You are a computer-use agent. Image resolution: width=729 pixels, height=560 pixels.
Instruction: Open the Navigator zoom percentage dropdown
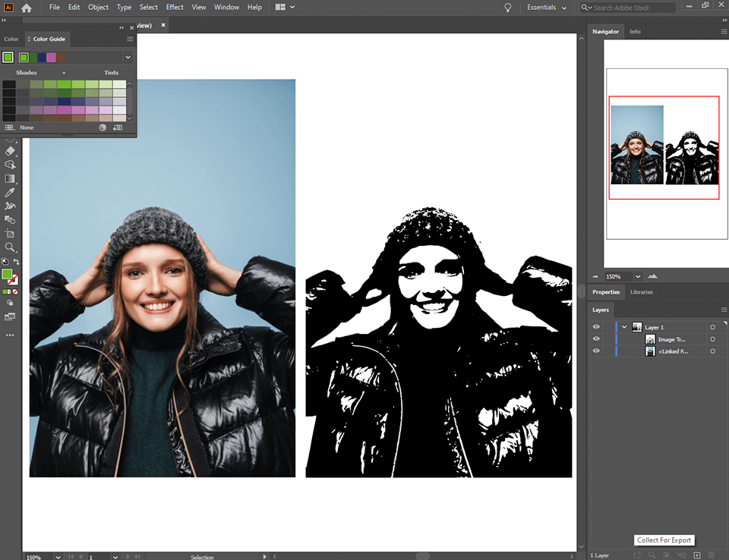(x=638, y=276)
